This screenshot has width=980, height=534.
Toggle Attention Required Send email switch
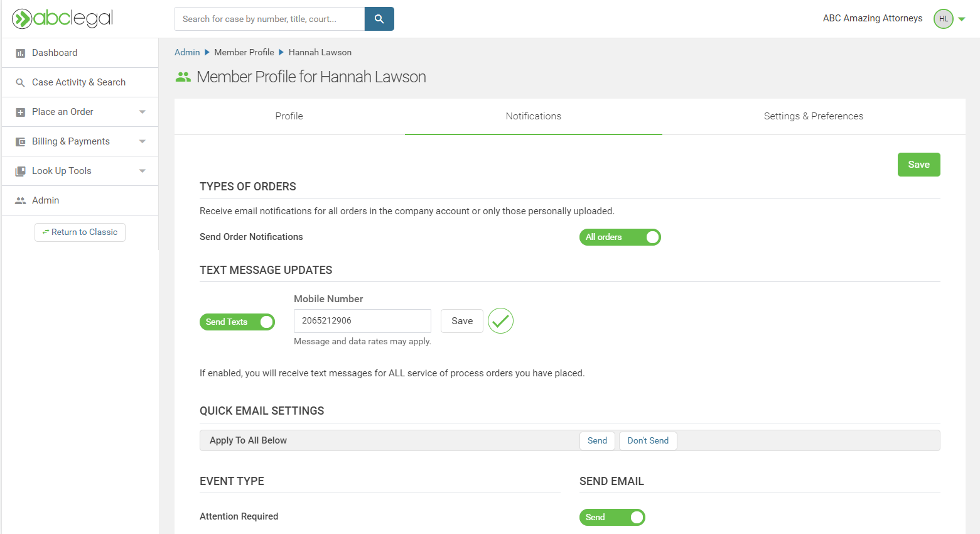[x=612, y=517]
